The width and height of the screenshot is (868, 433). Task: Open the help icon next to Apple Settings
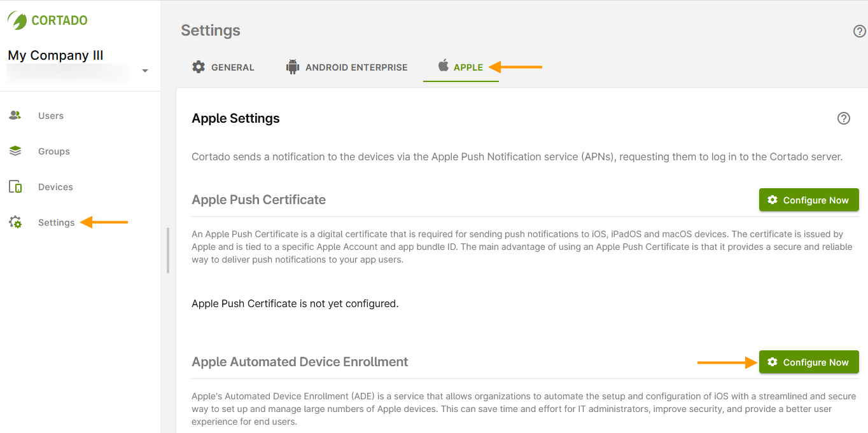click(x=844, y=118)
